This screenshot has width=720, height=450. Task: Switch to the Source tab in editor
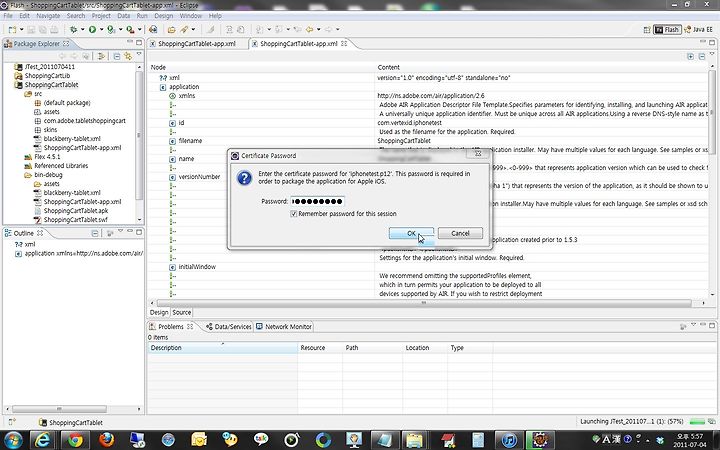coord(182,312)
